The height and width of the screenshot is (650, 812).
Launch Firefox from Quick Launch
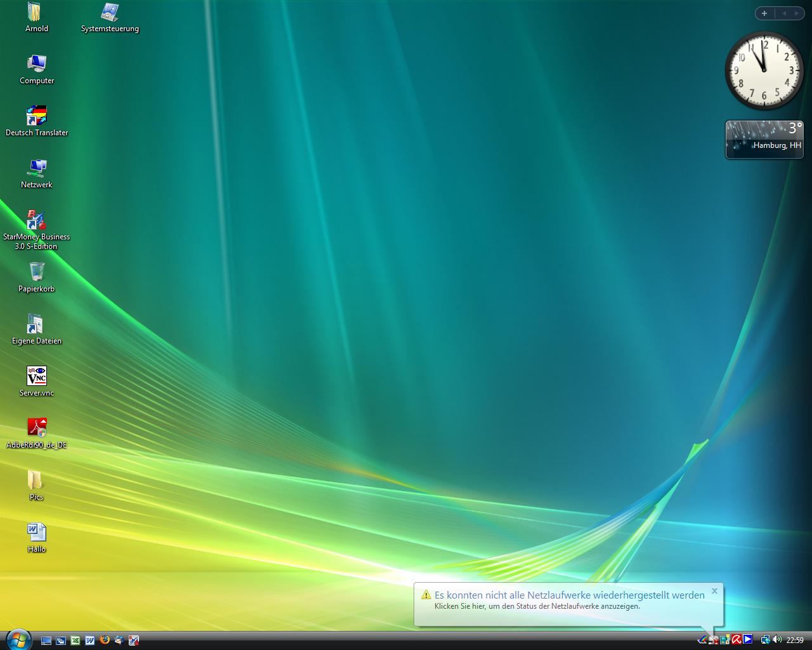(x=105, y=640)
